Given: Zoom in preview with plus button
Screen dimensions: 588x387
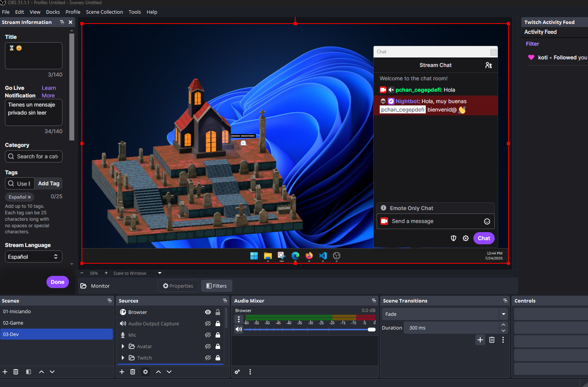Looking at the screenshot, I should [106, 273].
